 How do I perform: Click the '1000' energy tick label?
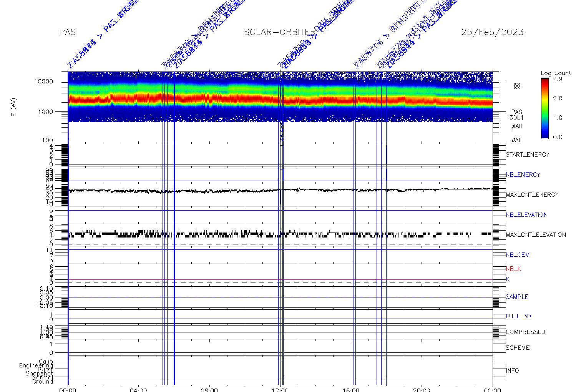pyautogui.click(x=45, y=111)
